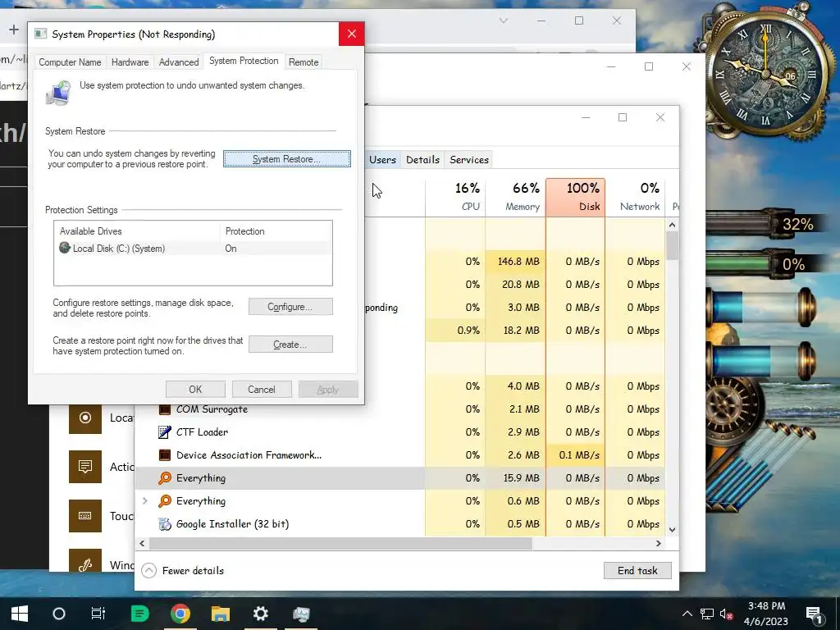840x630 pixels.
Task: Click the Touch keyboard icon in Settings
Action: pos(85,516)
